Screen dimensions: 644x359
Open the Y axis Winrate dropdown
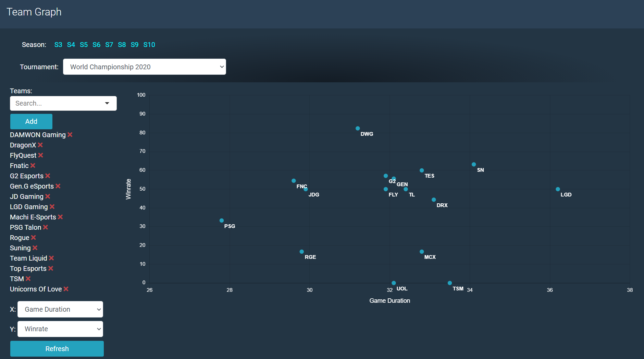pyautogui.click(x=60, y=329)
